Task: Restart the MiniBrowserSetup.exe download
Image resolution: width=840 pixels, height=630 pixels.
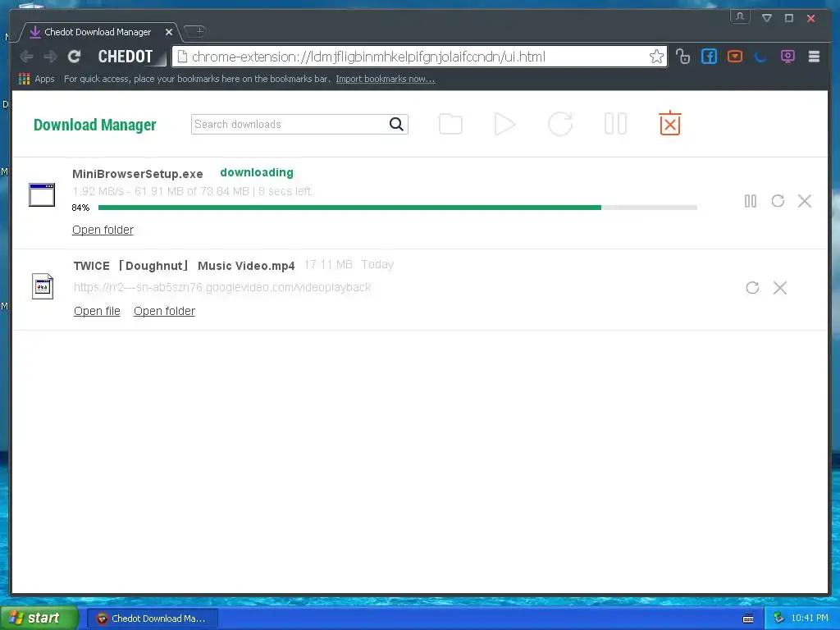Action: [778, 201]
